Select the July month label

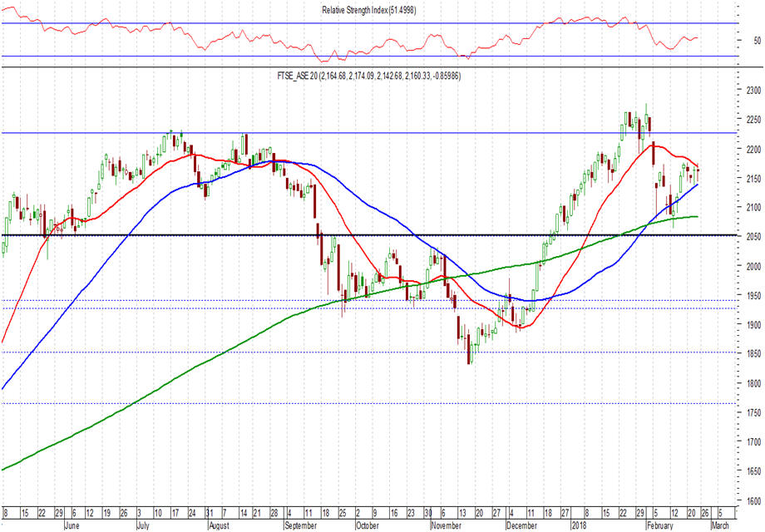[x=142, y=525]
